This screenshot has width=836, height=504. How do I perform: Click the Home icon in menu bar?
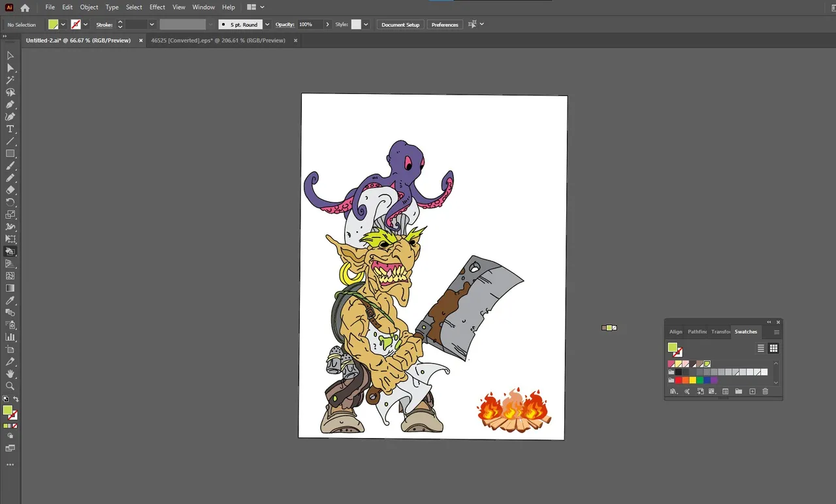point(25,8)
